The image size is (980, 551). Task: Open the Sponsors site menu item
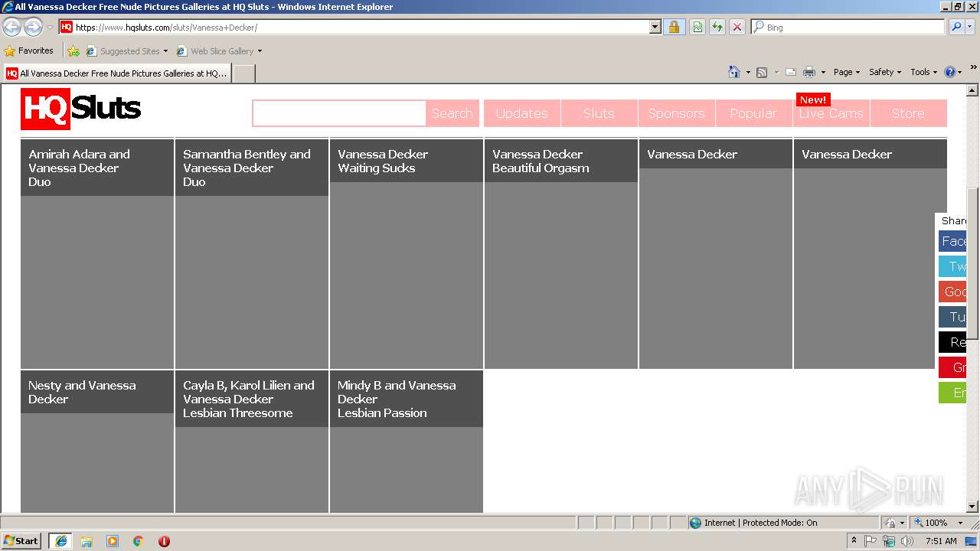[676, 113]
